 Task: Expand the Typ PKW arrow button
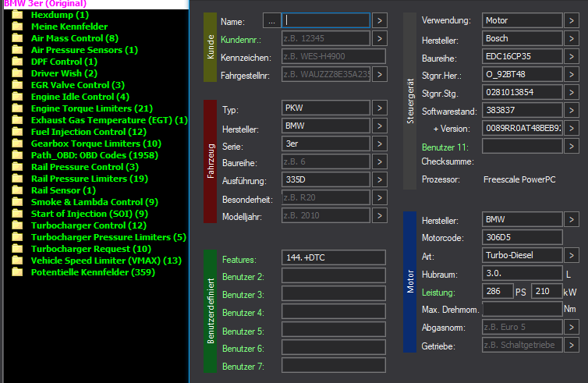380,108
